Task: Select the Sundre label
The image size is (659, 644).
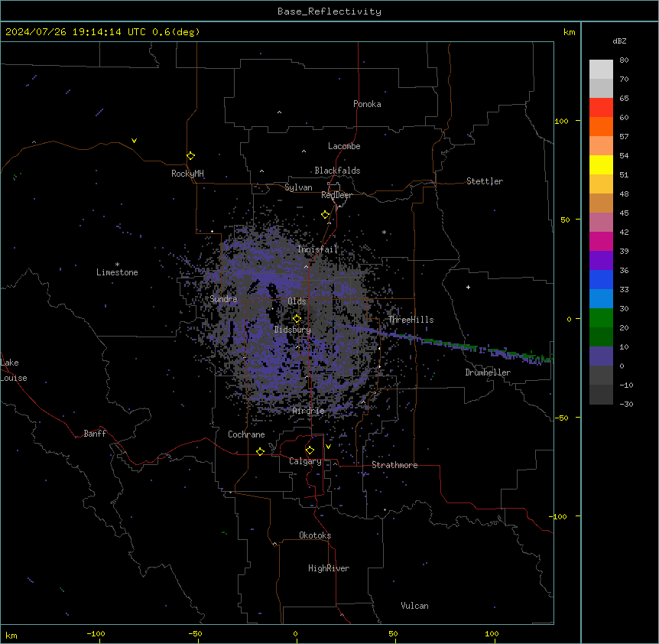Action: coord(223,299)
